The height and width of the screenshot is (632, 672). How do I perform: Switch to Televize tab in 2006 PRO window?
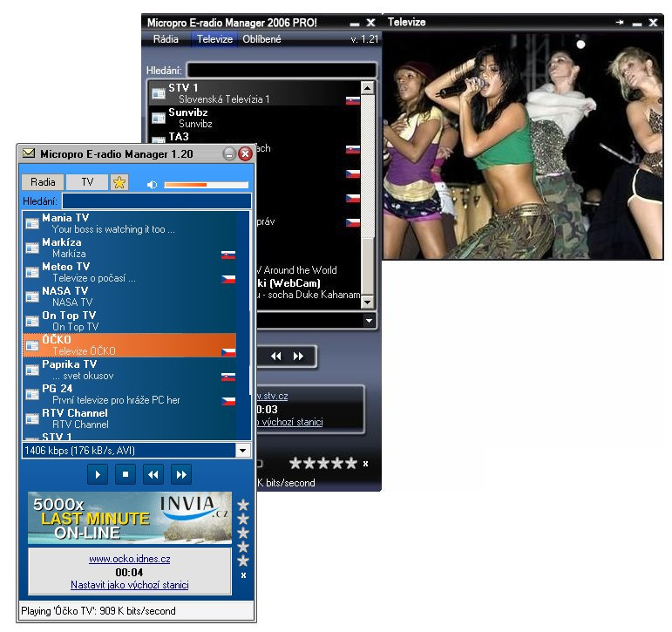tap(214, 39)
